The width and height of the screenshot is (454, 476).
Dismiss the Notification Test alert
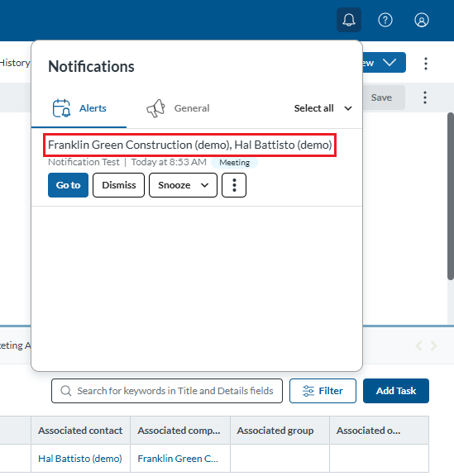click(118, 185)
